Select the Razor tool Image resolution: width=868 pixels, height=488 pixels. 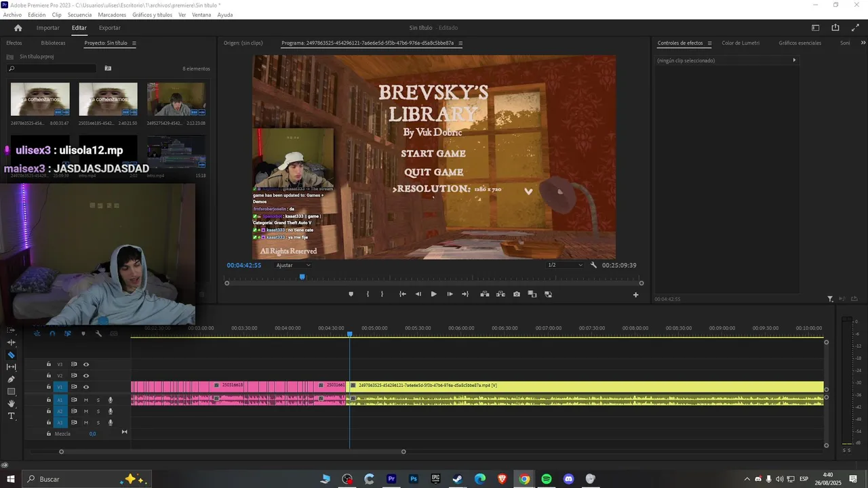click(x=11, y=354)
